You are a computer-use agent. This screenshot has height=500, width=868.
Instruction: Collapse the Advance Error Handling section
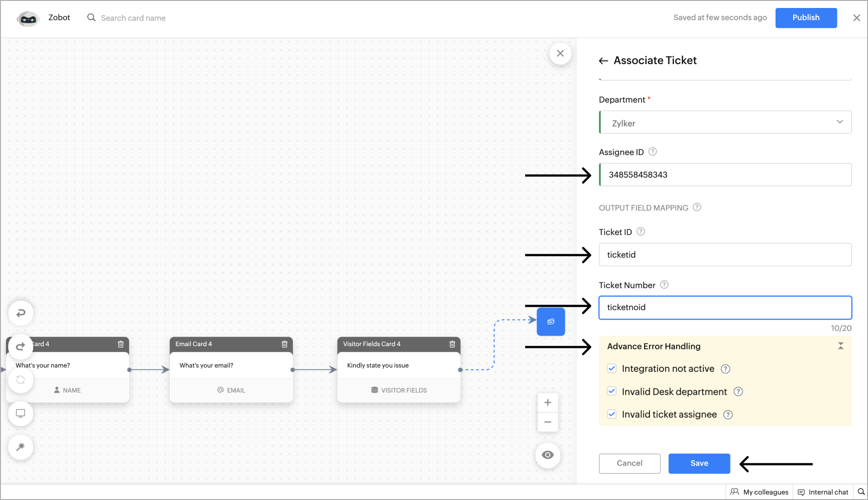point(841,345)
